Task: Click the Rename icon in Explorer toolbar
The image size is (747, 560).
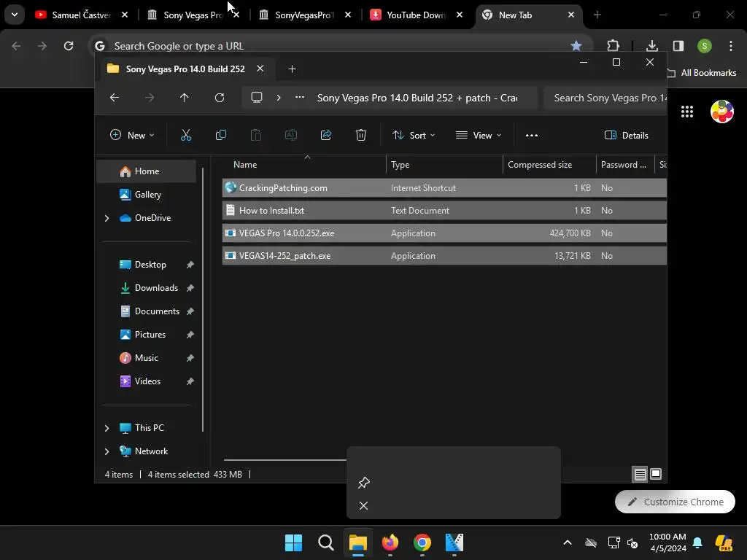Action: (290, 135)
